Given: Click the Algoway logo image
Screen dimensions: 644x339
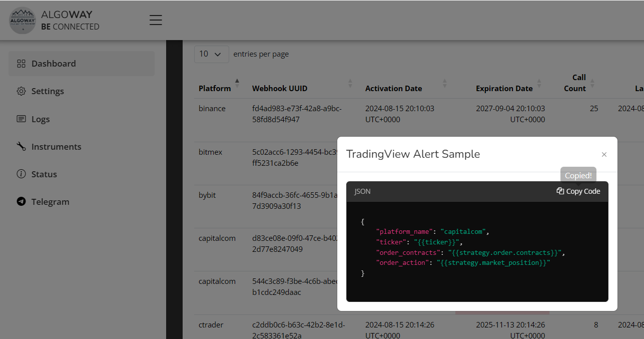Looking at the screenshot, I should [23, 20].
